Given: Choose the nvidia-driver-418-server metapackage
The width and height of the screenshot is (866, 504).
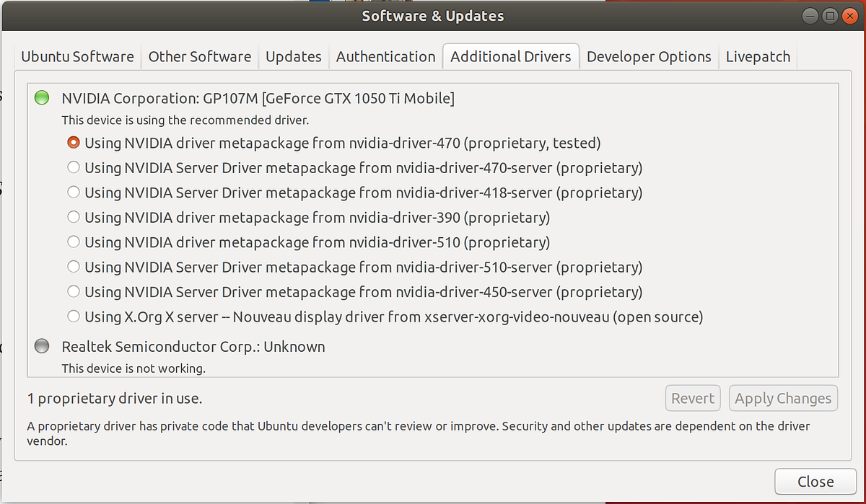Looking at the screenshot, I should tap(73, 192).
